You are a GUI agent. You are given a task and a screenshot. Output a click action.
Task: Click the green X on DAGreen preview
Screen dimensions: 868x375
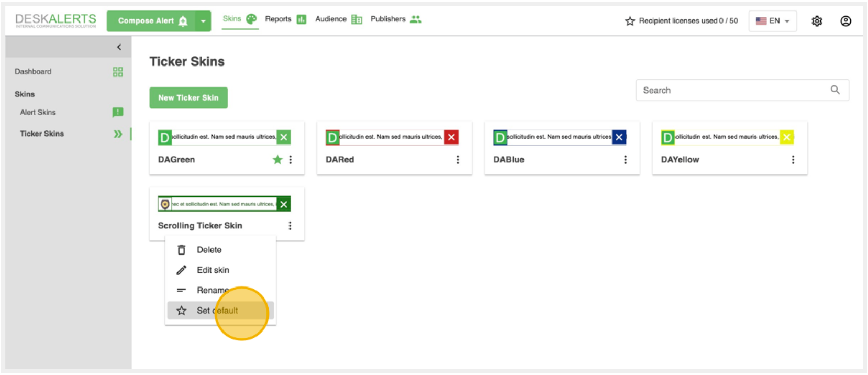(284, 137)
